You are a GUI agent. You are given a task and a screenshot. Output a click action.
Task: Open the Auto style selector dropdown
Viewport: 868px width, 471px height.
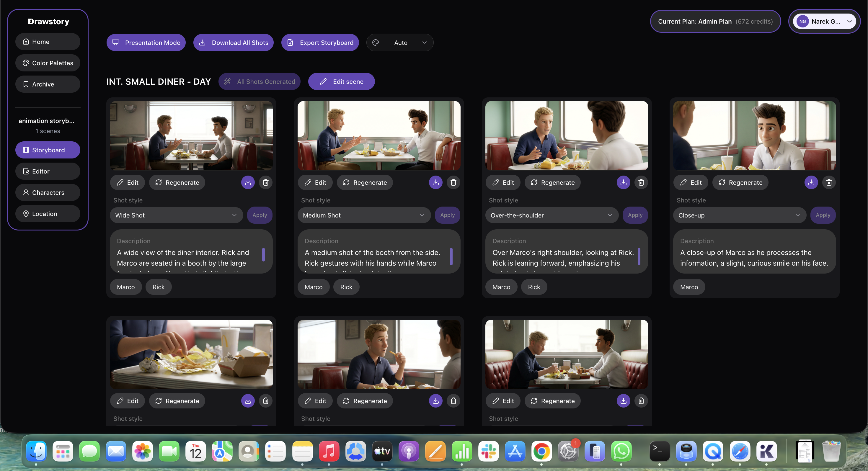point(400,42)
